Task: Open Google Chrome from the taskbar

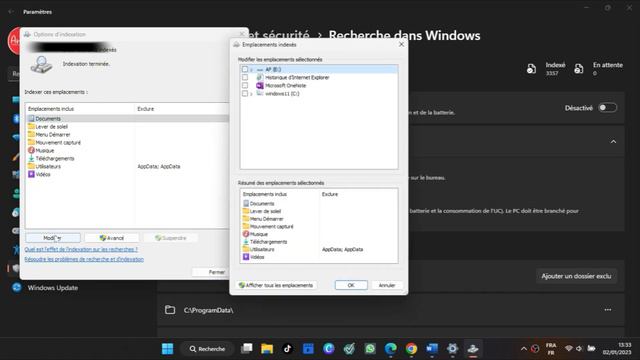Action: 411,349
